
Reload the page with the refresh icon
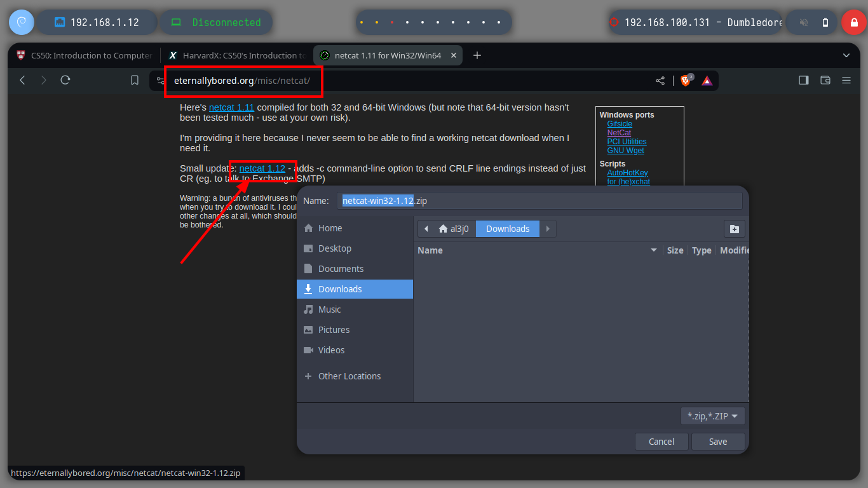(65, 80)
